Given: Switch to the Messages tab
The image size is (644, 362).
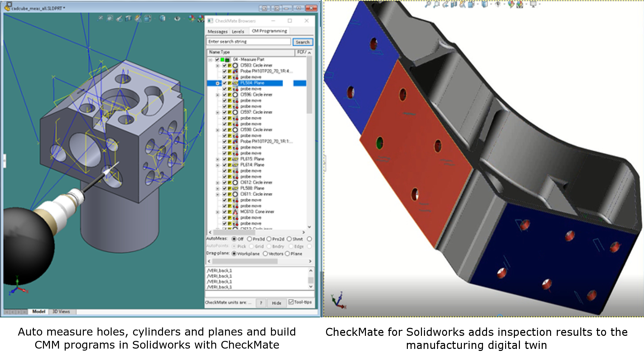Looking at the screenshot, I should [x=217, y=32].
